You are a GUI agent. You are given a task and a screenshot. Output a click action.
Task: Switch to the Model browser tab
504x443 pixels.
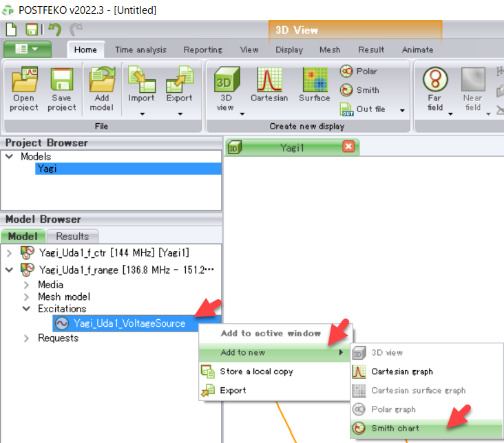click(23, 236)
